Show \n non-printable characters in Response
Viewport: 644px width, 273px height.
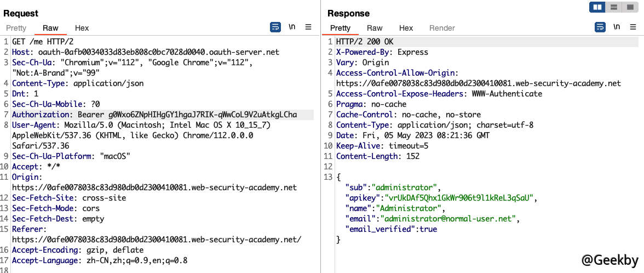617,27
